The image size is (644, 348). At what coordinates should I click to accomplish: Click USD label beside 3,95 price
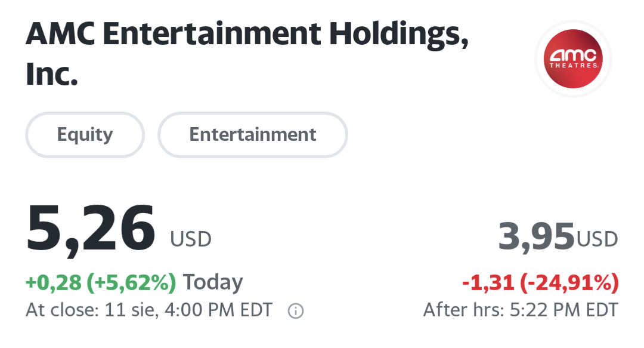click(597, 239)
